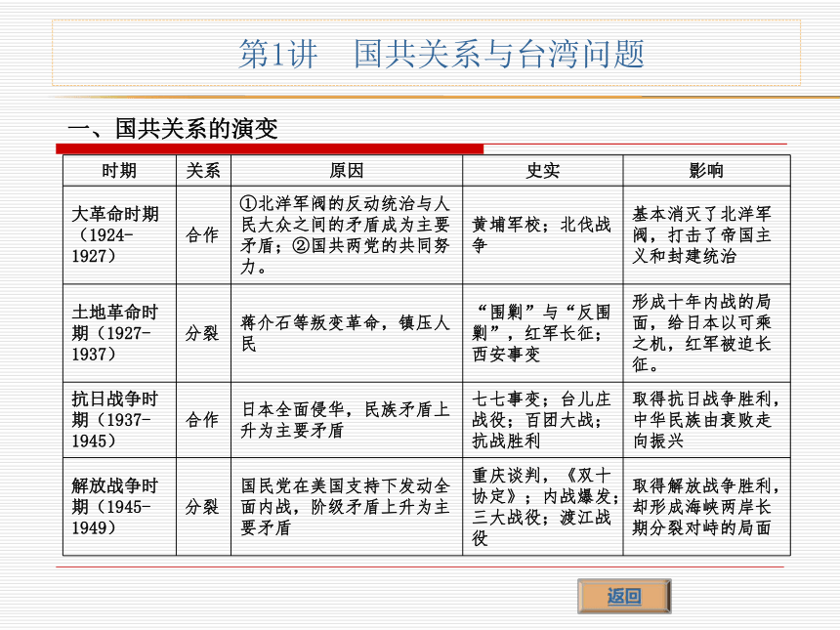This screenshot has height=630, width=840.
Task: Select the slide title 第1讲 国共关系与台湾问题
Action: [x=441, y=54]
